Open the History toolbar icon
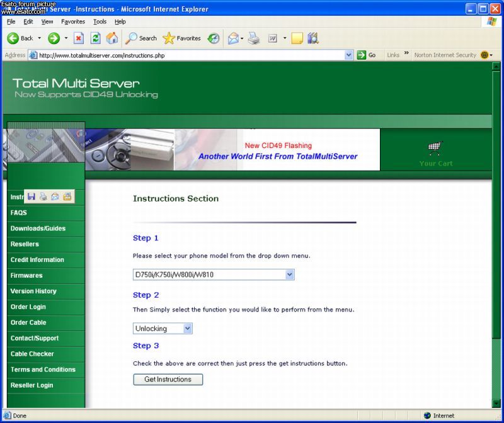 click(214, 38)
